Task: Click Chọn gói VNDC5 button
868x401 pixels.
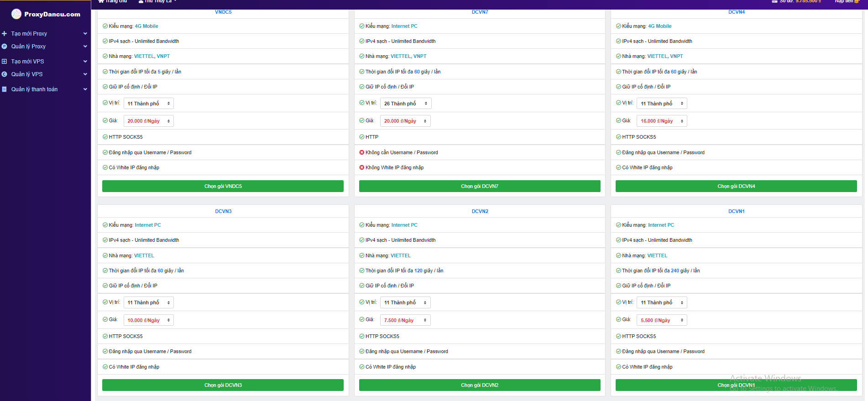Action: pyautogui.click(x=223, y=186)
